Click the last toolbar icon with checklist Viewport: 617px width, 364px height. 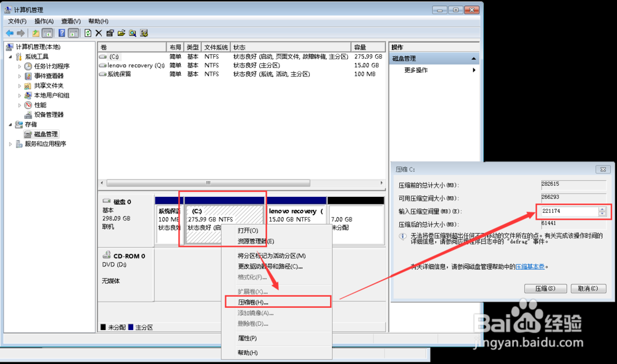click(x=144, y=33)
